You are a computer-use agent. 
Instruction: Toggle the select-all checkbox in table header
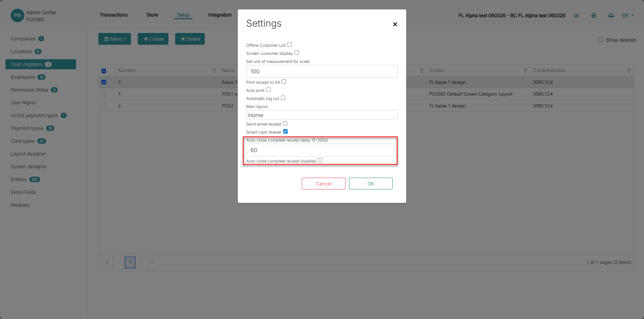(104, 71)
